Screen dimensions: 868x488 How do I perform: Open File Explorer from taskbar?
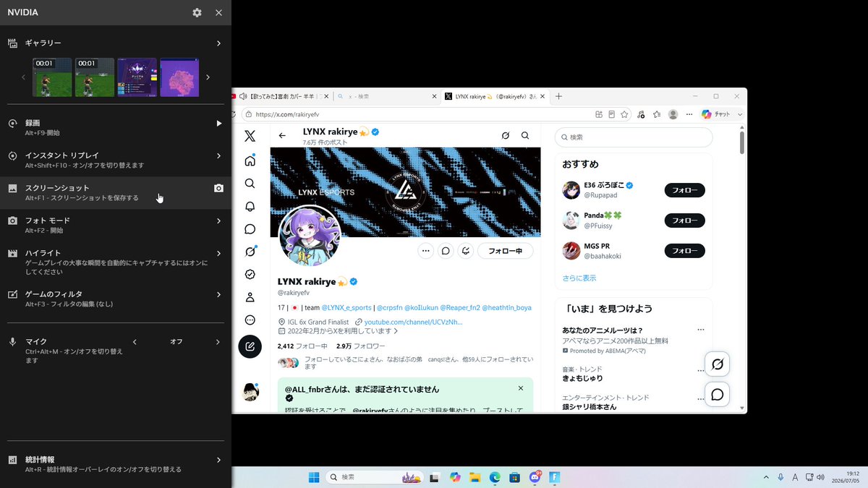tap(475, 477)
